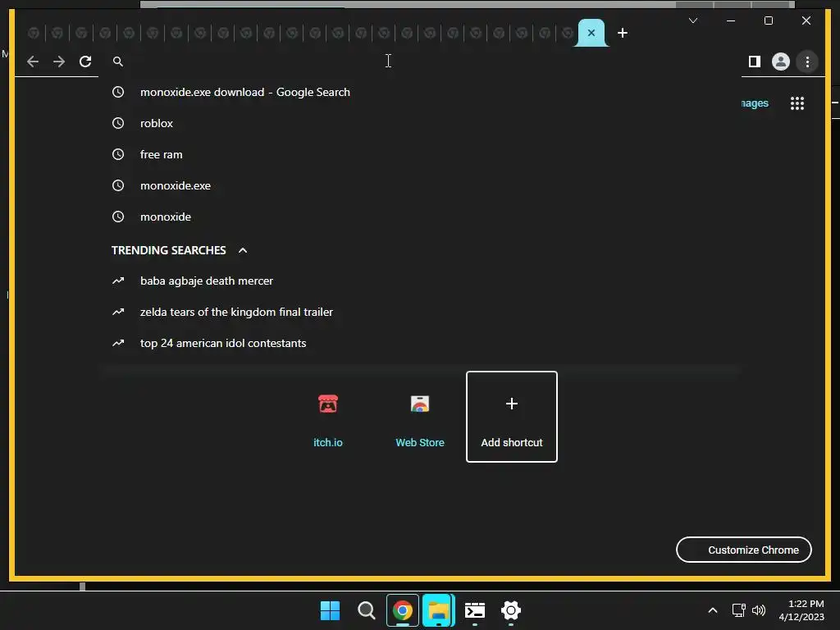
Task: Show hidden system tray icons
Action: point(713,610)
